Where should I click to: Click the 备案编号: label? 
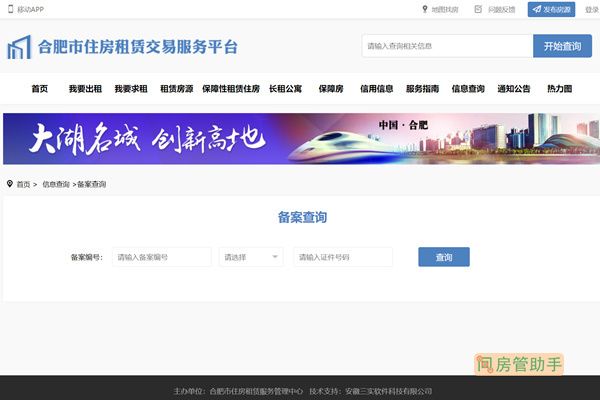click(87, 257)
